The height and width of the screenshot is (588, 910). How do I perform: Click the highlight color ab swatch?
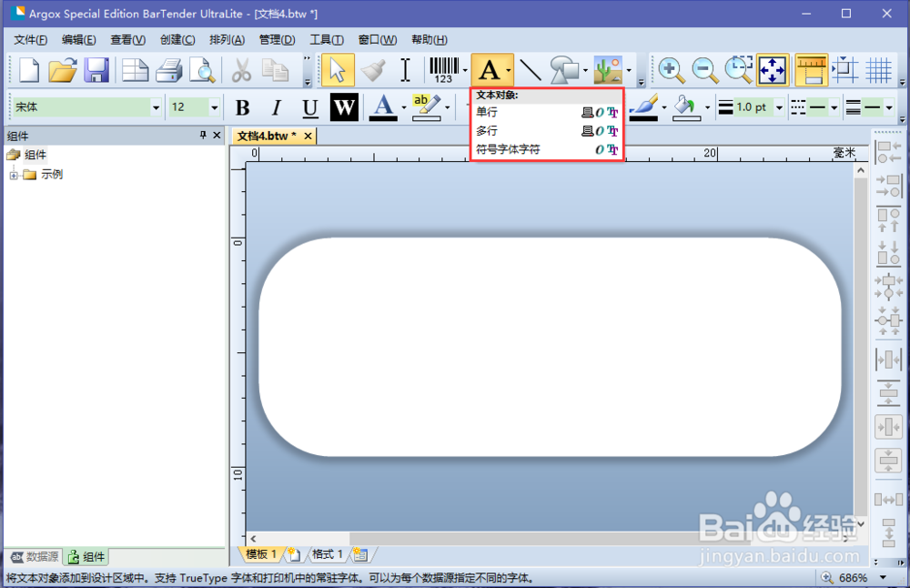[x=427, y=107]
